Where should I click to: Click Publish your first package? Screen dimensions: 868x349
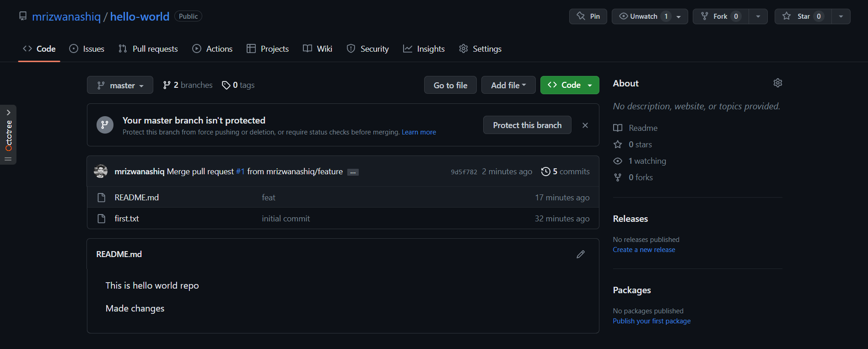pos(652,321)
